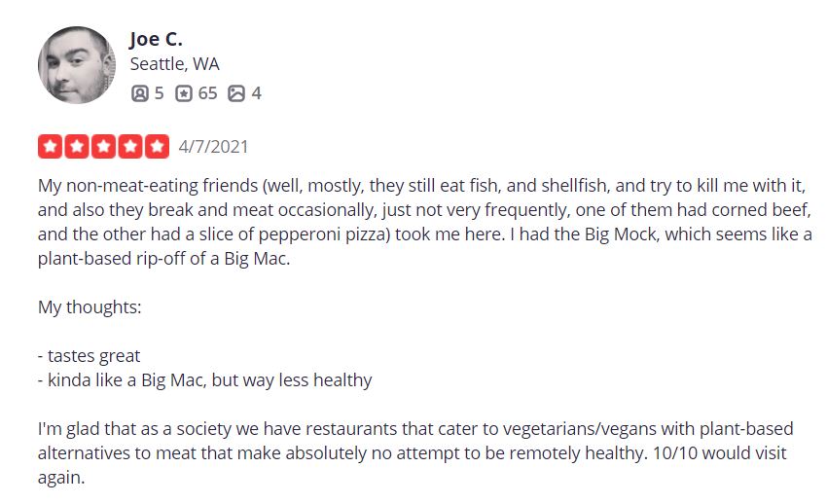827x504 pixels.
Task: Click the paragraph mentioning the Big Mock
Action: tap(424, 222)
